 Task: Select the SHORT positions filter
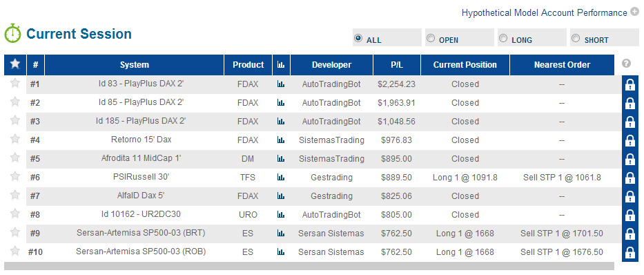pyautogui.click(x=576, y=38)
